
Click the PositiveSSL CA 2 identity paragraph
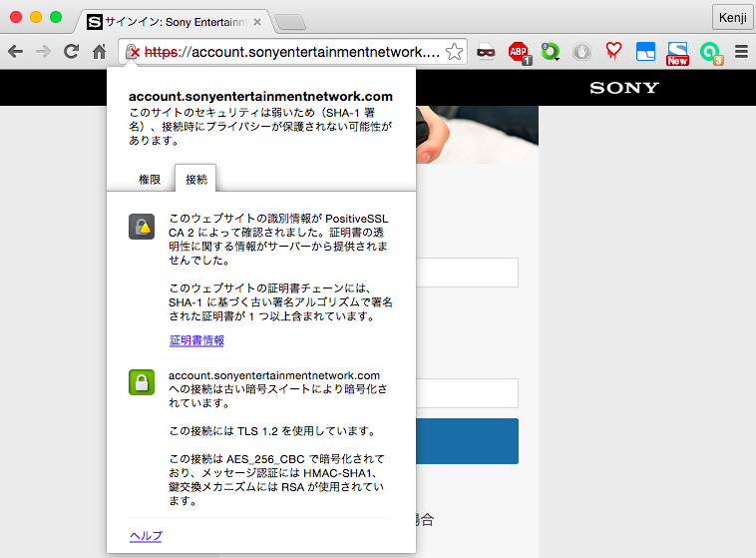(278, 240)
